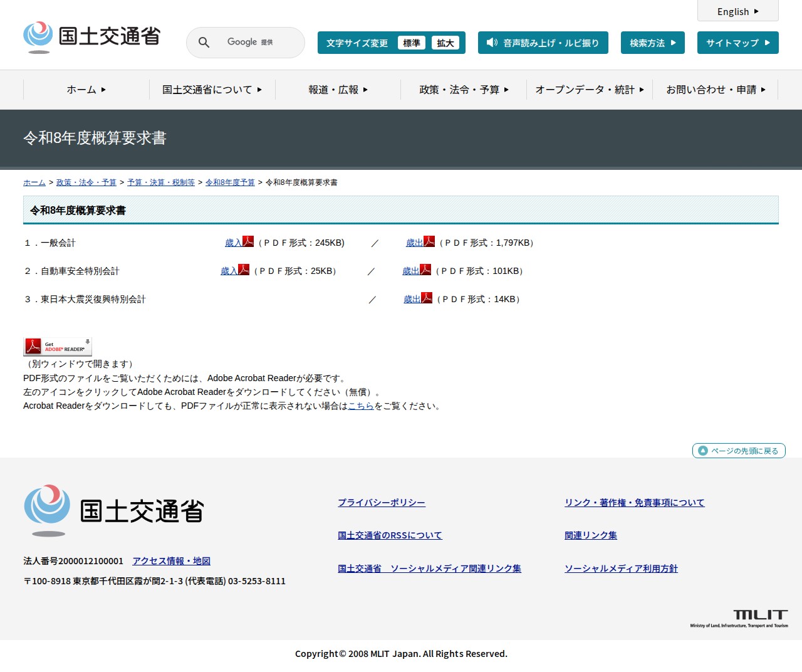Click PDF icon for 一般会計 歳入
The image size is (802, 672).
click(248, 242)
